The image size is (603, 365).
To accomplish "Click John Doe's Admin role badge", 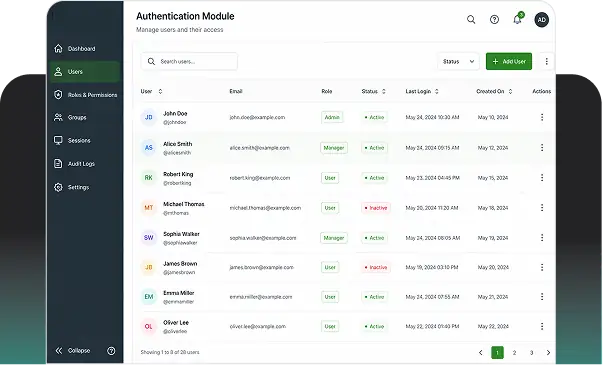I will coord(332,117).
